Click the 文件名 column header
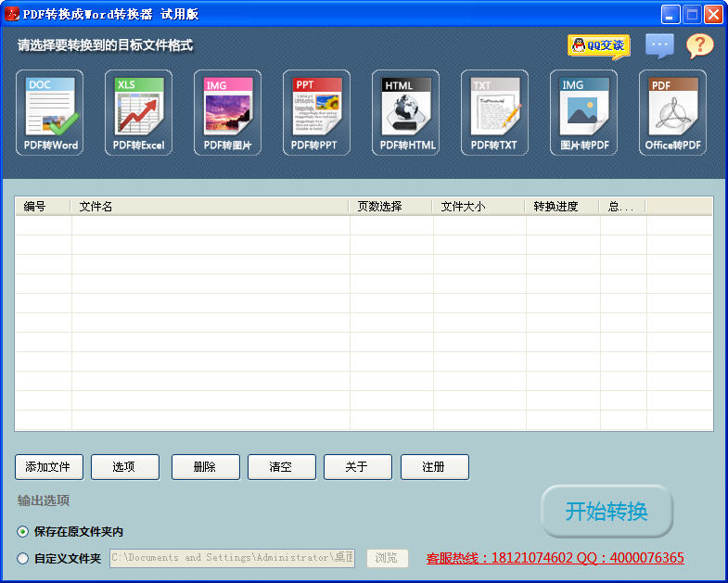Viewport: 728px width, 583px height. pos(209,207)
